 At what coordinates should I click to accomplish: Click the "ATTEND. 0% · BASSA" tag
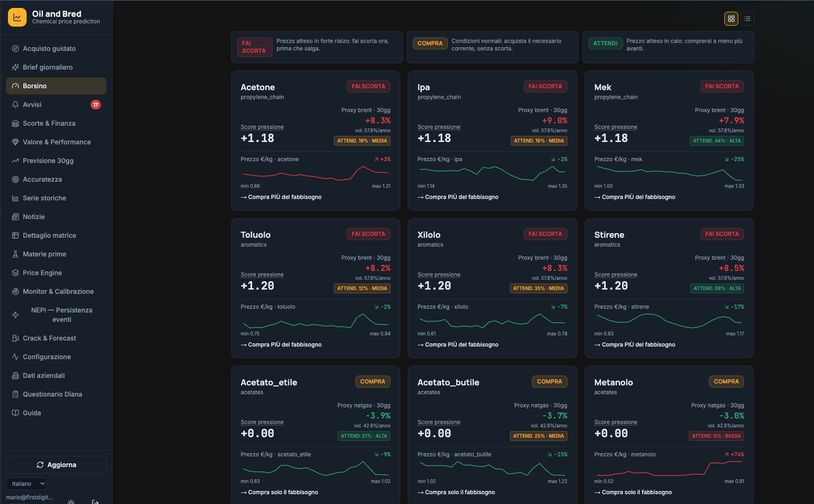pyautogui.click(x=716, y=436)
